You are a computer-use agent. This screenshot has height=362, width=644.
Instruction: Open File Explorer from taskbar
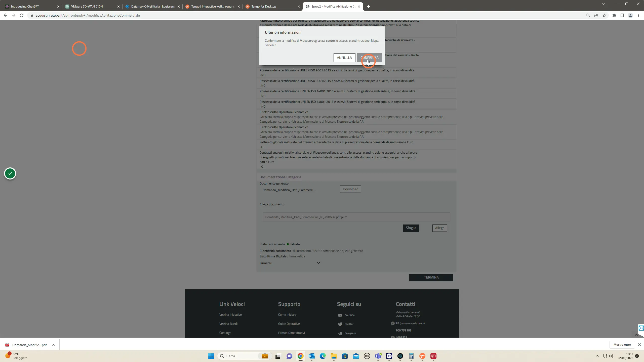pos(334,356)
